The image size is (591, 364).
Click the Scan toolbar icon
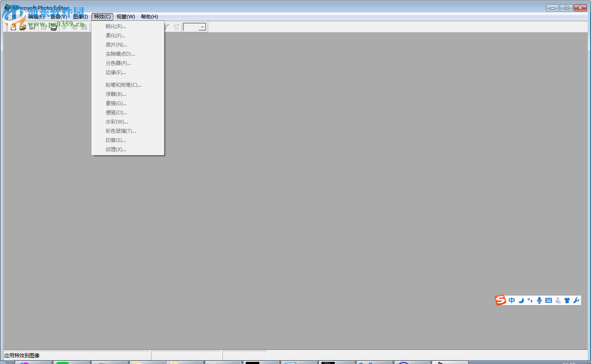54,27
